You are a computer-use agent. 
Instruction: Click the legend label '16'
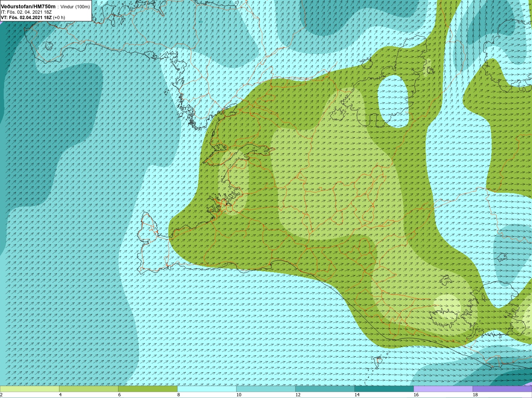[416, 395]
